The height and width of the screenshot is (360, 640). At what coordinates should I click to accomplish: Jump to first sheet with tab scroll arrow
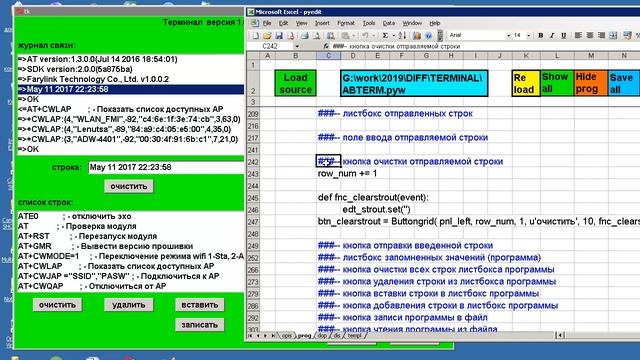[x=250, y=336]
